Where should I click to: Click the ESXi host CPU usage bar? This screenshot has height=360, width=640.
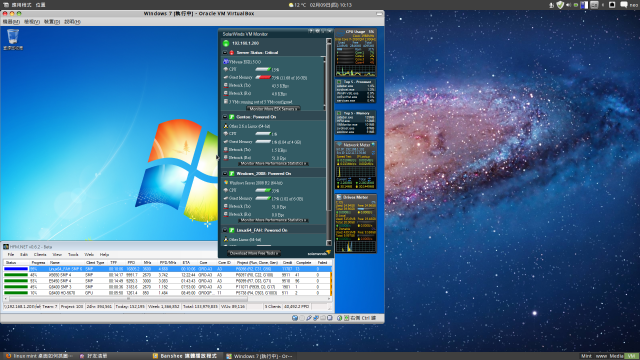[x=263, y=70]
